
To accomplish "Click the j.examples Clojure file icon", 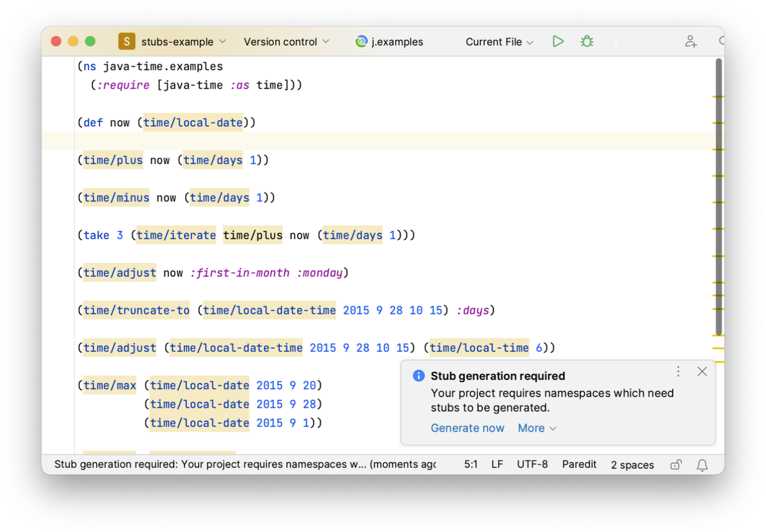I will pyautogui.click(x=361, y=42).
